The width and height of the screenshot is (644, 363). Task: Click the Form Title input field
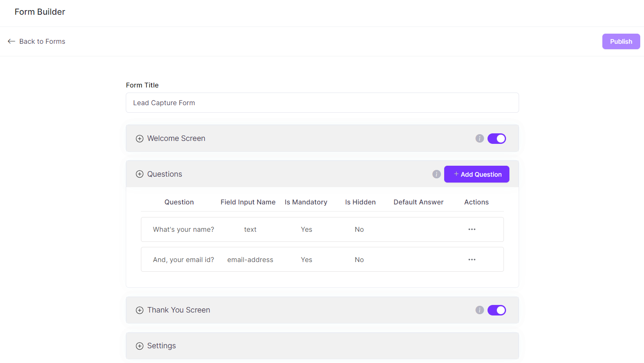322,103
